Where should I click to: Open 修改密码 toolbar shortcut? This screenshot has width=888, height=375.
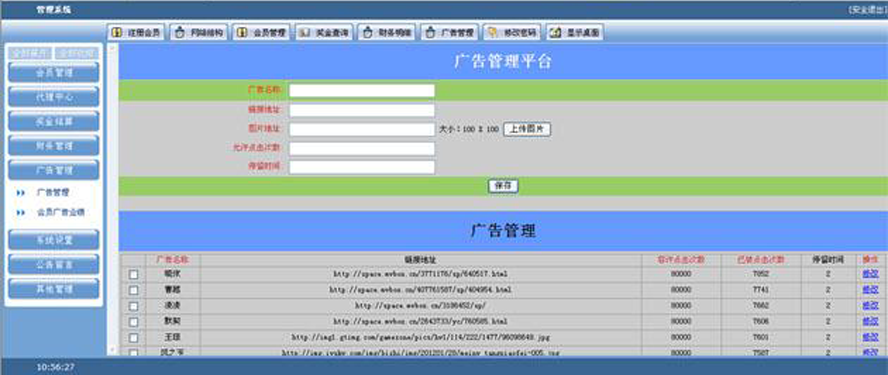tap(513, 33)
